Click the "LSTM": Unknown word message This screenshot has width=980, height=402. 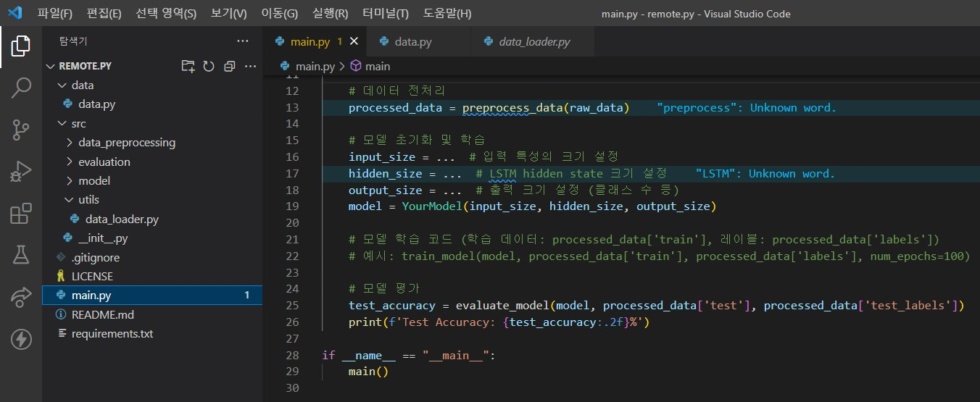coord(765,174)
